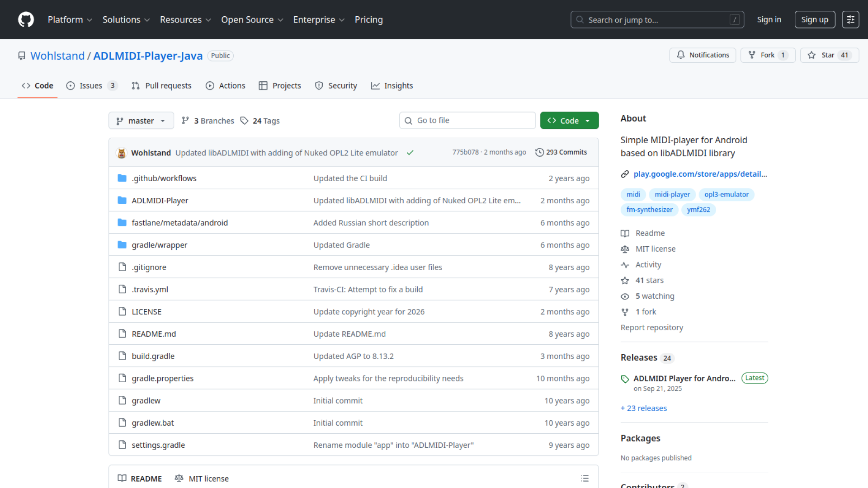Click the GitHub logo icon

[x=26, y=19]
